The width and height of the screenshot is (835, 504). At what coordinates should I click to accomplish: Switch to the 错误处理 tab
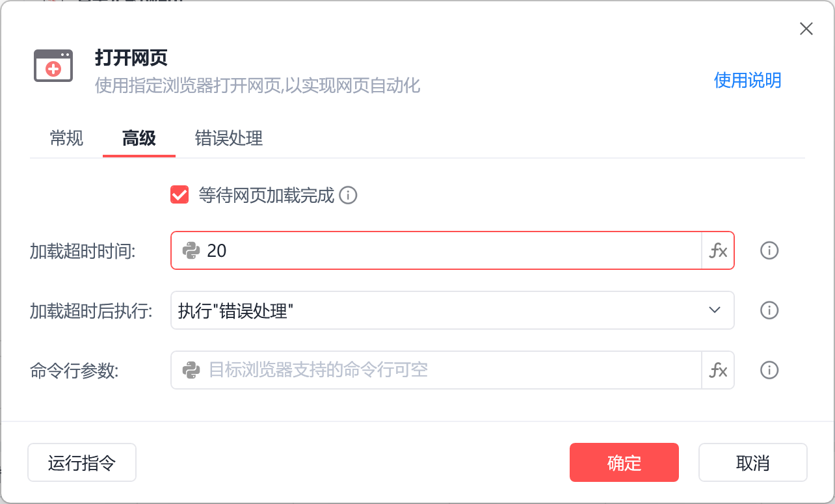coord(229,138)
